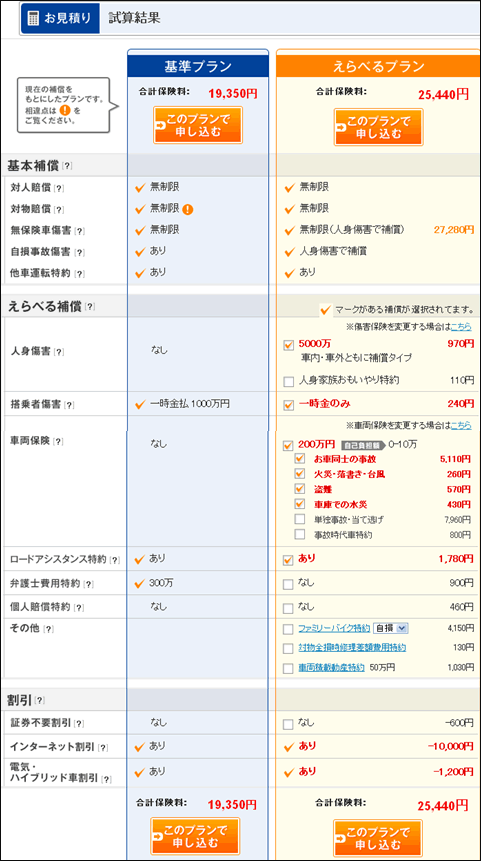Open the 自損 dropdown for ファミリーバイク特約
Screen dimensions: 481x861
(391, 628)
